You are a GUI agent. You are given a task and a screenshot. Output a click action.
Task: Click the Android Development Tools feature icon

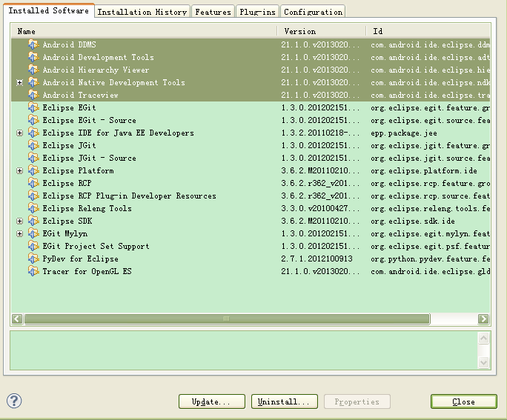(33, 57)
